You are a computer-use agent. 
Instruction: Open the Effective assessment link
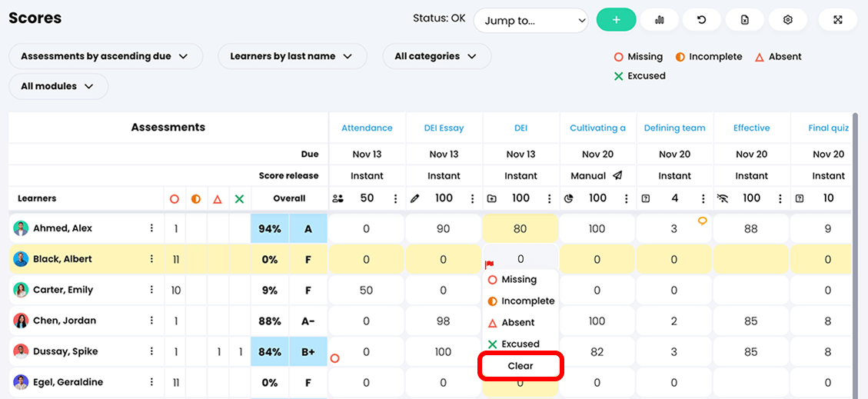click(x=751, y=128)
